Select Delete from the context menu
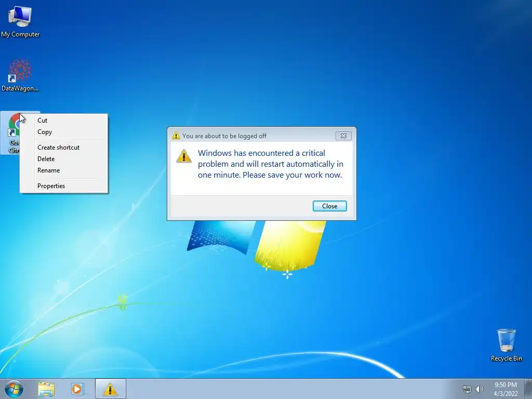532x399 pixels. tap(64, 159)
